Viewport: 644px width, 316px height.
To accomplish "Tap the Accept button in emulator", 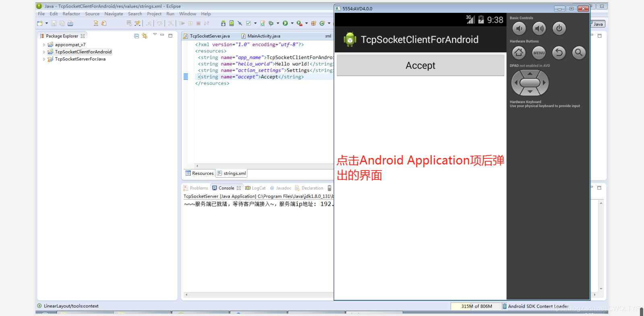I will pyautogui.click(x=420, y=65).
